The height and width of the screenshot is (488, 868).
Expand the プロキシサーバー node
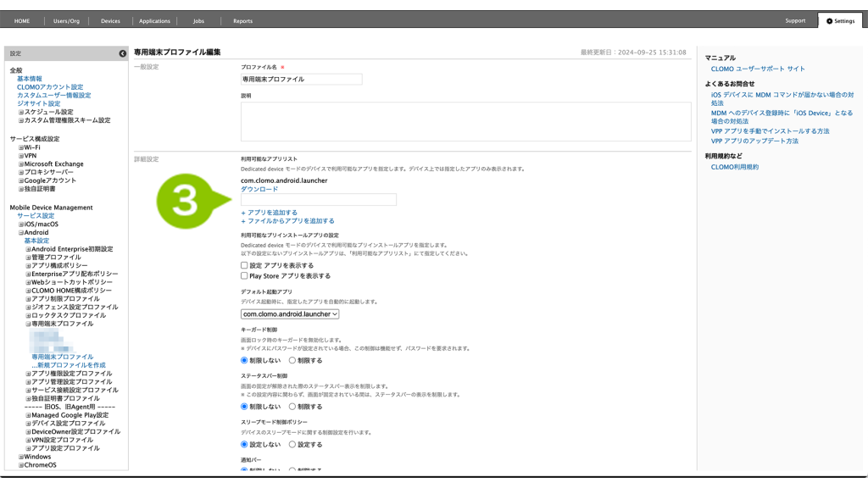point(21,173)
